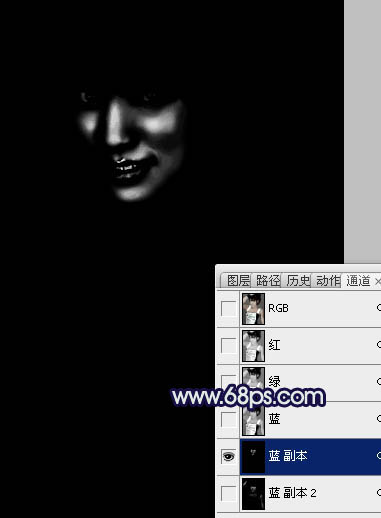Select the 通道 tab
Viewport: 381px width, 518px height.
click(358, 280)
